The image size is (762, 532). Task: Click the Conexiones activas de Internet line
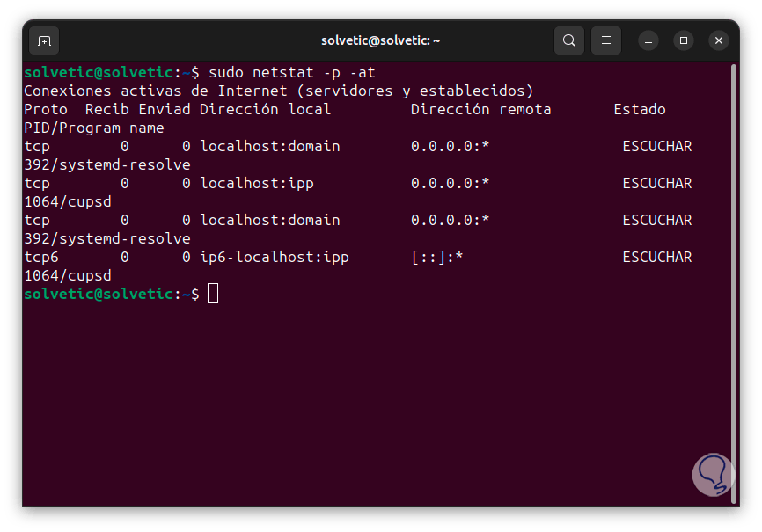click(278, 91)
